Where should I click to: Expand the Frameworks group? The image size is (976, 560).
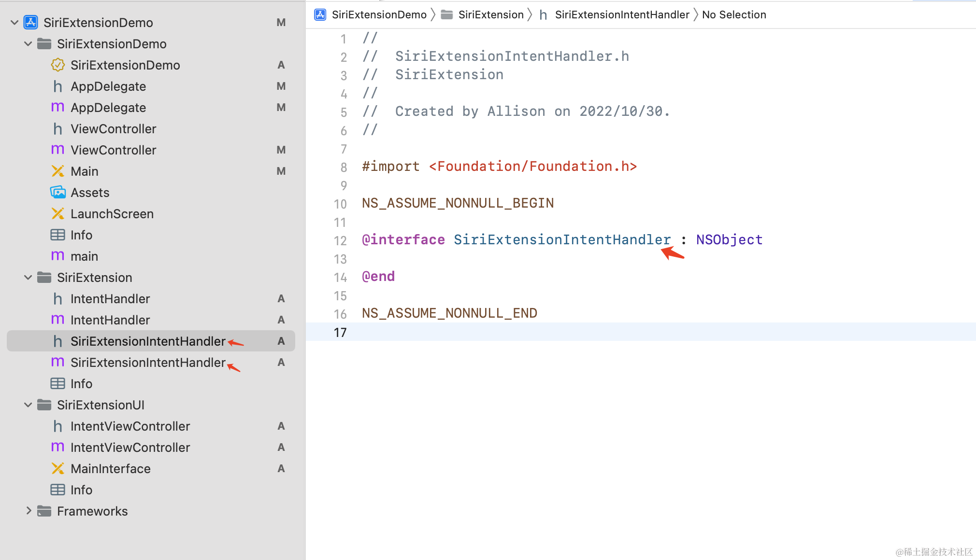[x=28, y=511]
